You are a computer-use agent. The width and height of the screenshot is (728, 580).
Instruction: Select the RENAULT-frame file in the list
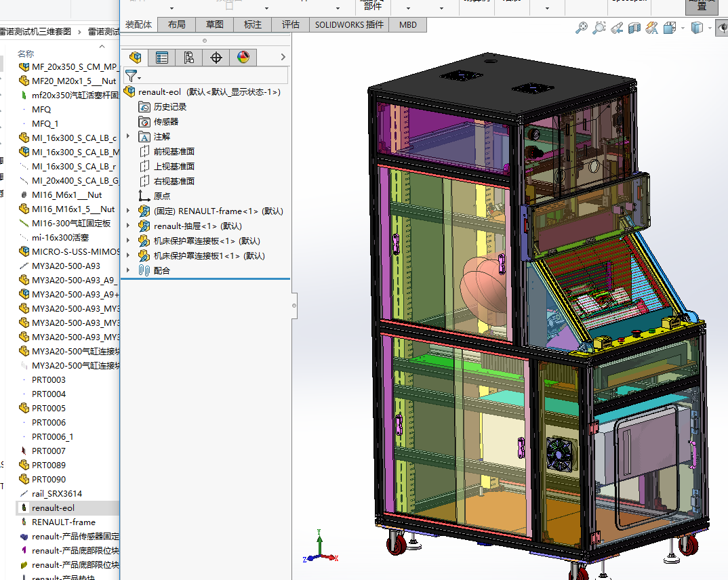click(x=63, y=522)
